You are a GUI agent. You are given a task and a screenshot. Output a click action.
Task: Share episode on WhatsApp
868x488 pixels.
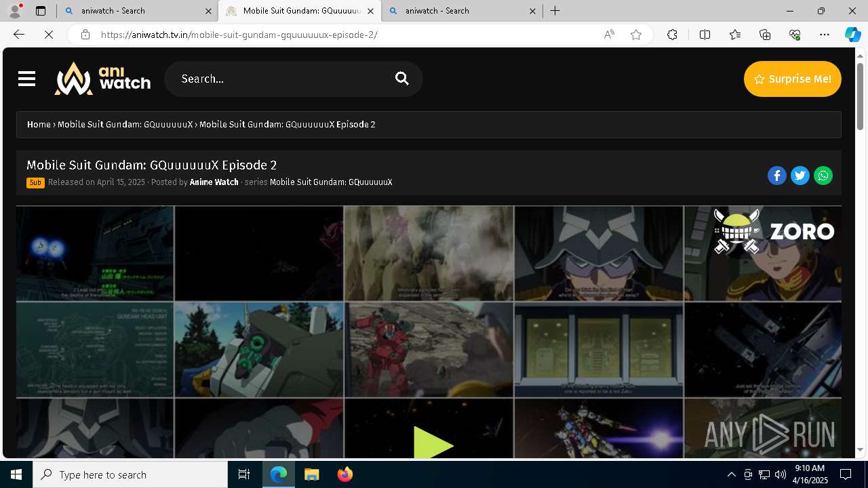tap(823, 176)
